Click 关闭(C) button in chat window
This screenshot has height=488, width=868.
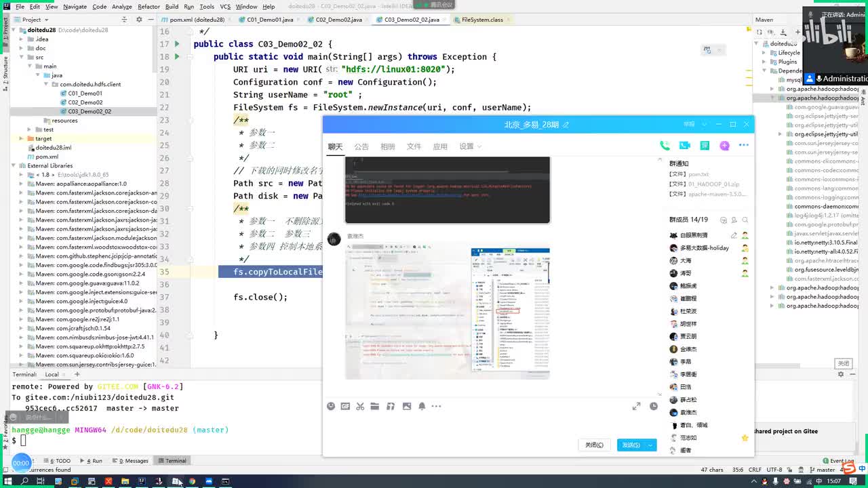(594, 445)
